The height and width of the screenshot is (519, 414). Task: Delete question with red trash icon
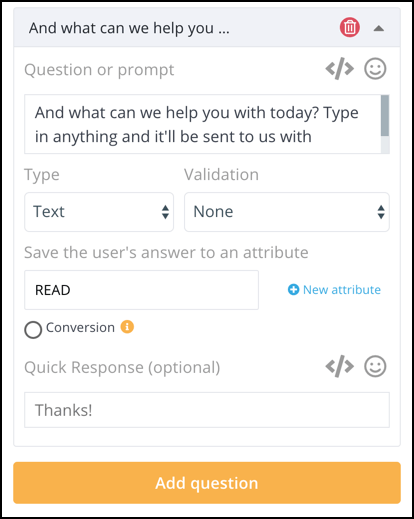350,27
